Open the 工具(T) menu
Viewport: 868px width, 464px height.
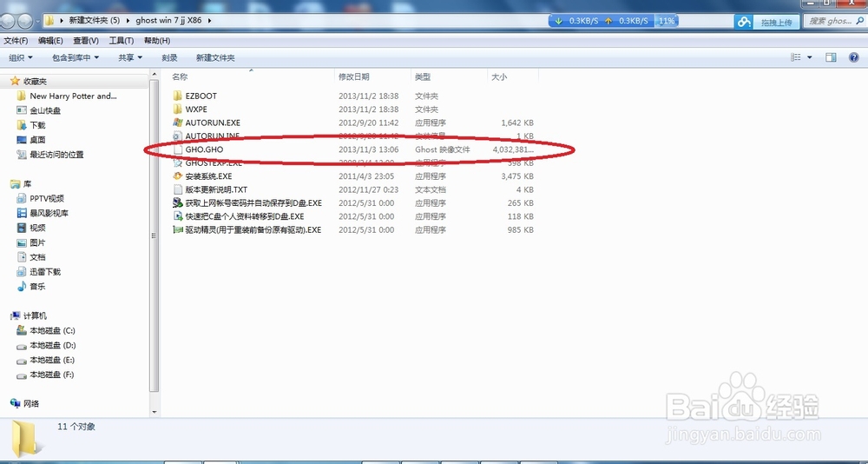pyautogui.click(x=122, y=41)
